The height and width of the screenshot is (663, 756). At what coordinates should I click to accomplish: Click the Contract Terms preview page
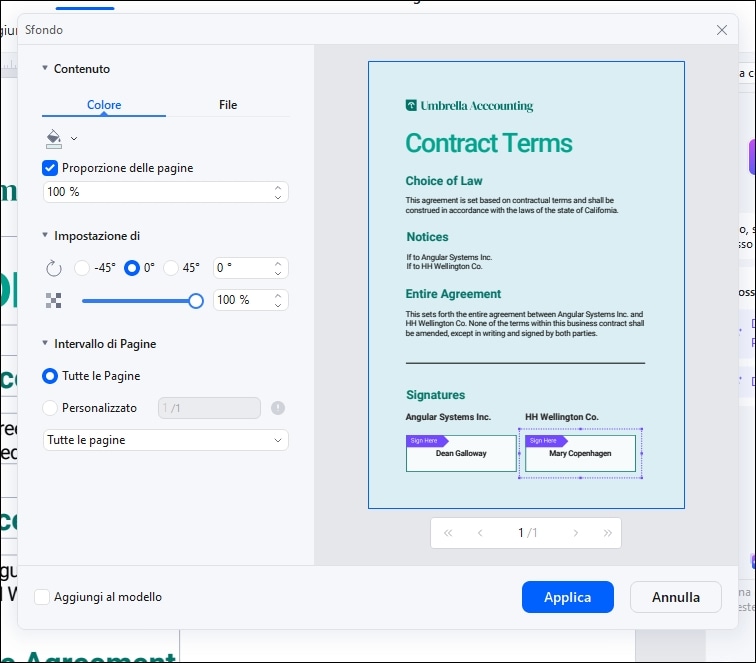[x=526, y=284]
